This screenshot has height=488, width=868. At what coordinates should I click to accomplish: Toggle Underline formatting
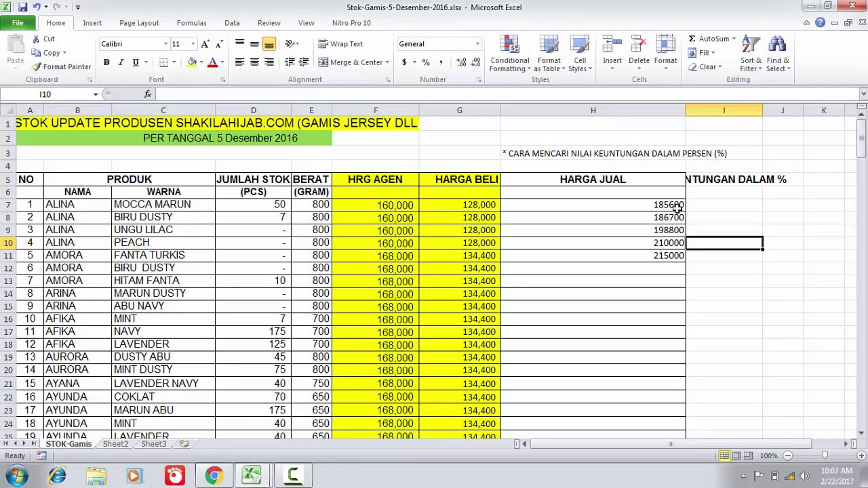[x=136, y=62]
